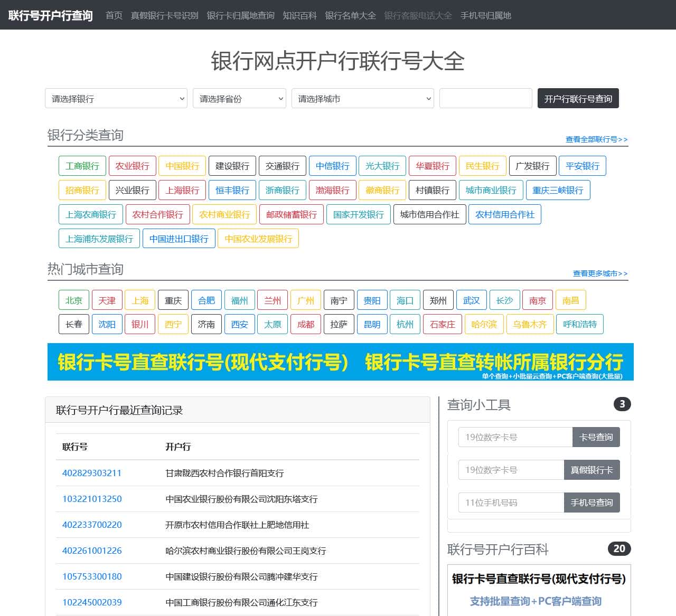This screenshot has width=676, height=616.
Task: Click the 真假银行卡 button
Action: coord(592,470)
